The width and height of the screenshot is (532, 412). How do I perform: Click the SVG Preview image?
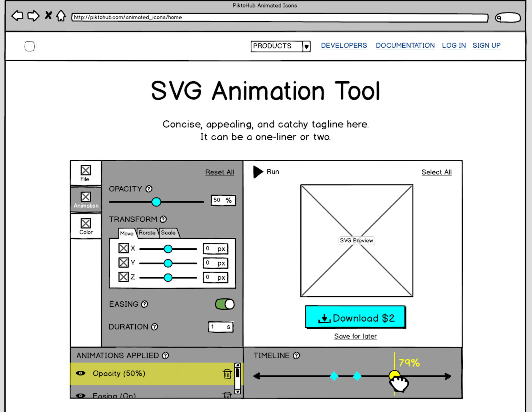357,241
